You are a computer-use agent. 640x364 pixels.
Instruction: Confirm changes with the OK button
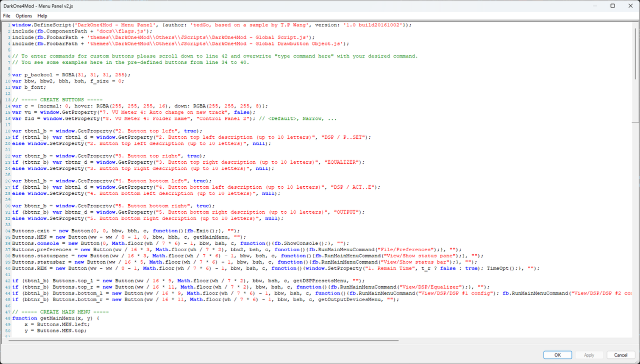(557, 355)
